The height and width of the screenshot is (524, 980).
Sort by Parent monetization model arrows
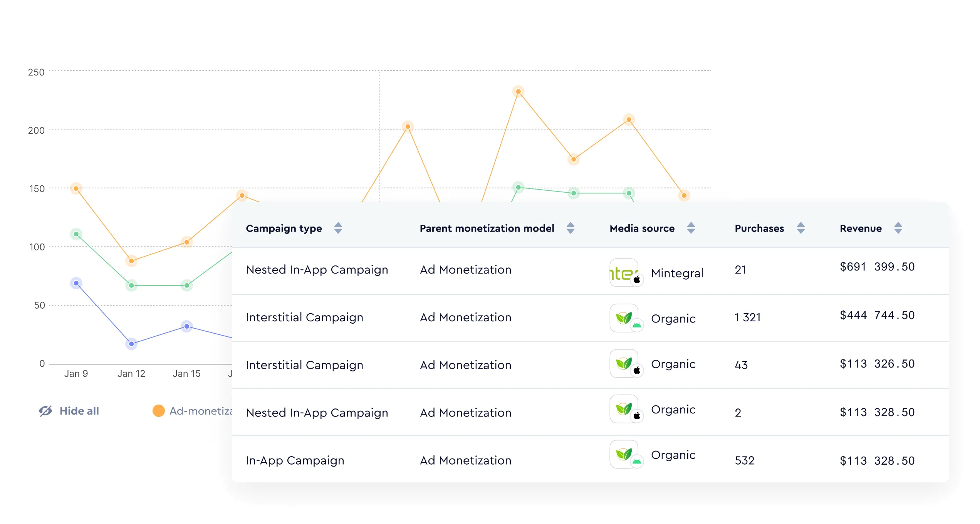point(571,228)
